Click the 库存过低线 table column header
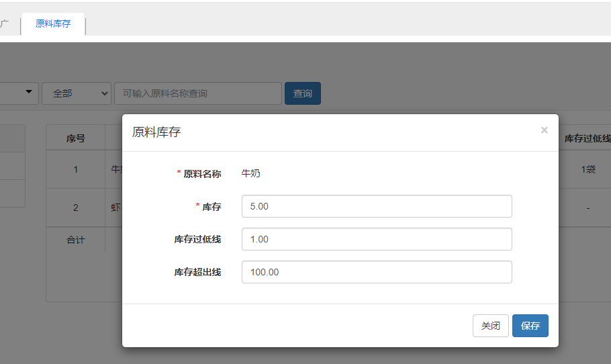This screenshot has height=364, width=611. click(x=587, y=138)
